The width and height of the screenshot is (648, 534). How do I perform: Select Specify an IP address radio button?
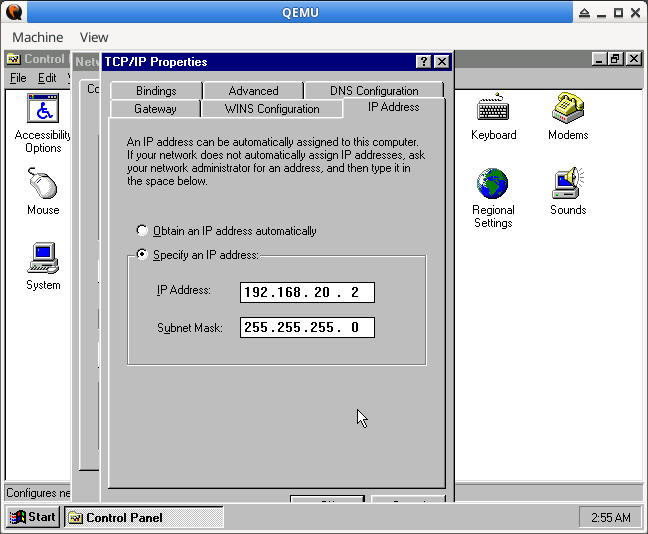pyautogui.click(x=142, y=254)
